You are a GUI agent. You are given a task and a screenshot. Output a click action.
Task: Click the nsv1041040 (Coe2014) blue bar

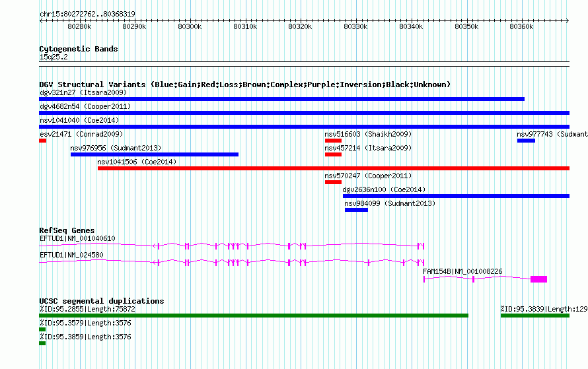(x=304, y=127)
